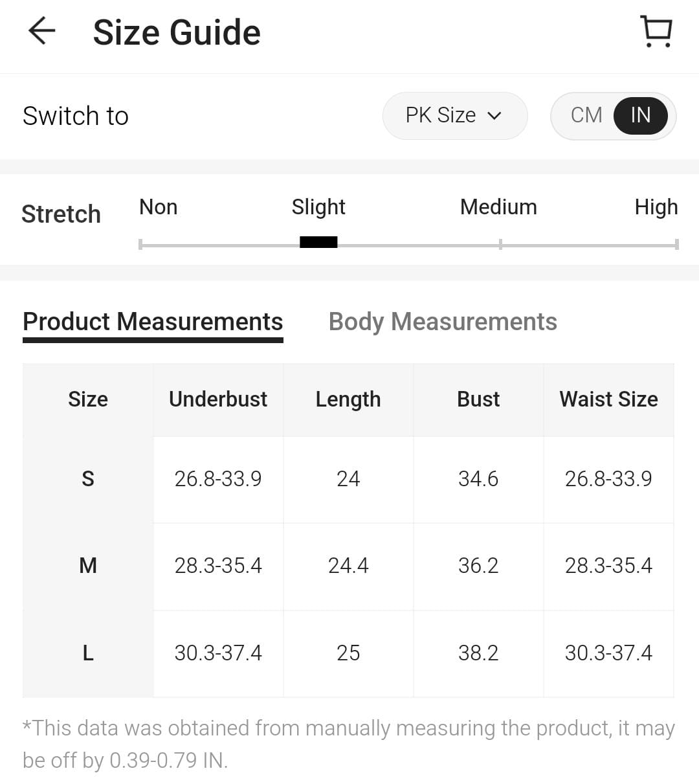
Task: Click the Length column header
Action: (x=348, y=399)
